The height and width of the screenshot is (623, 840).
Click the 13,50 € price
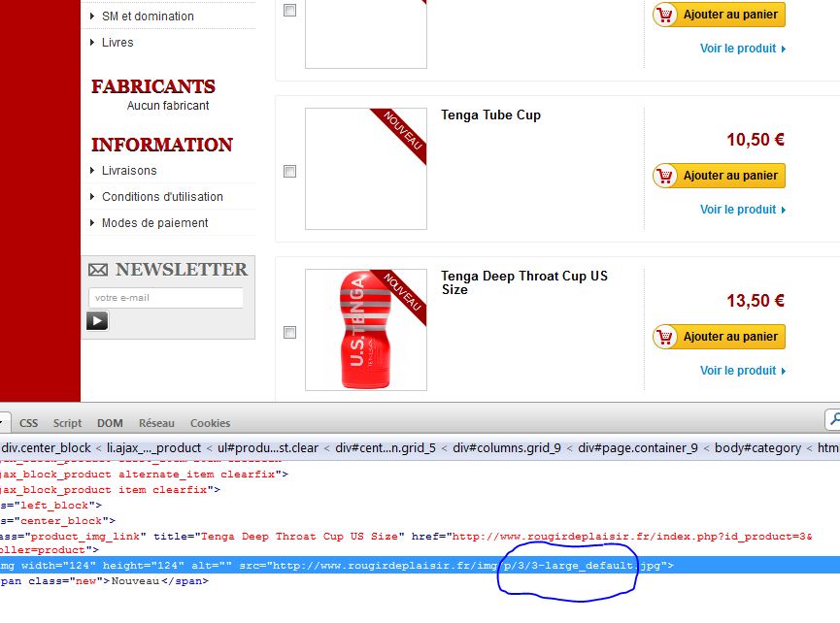(x=756, y=301)
